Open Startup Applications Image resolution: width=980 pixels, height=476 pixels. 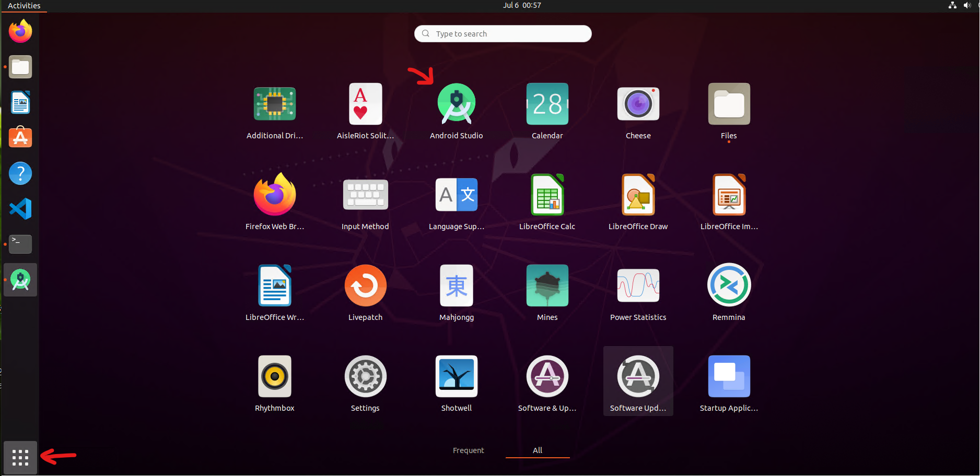click(x=729, y=384)
